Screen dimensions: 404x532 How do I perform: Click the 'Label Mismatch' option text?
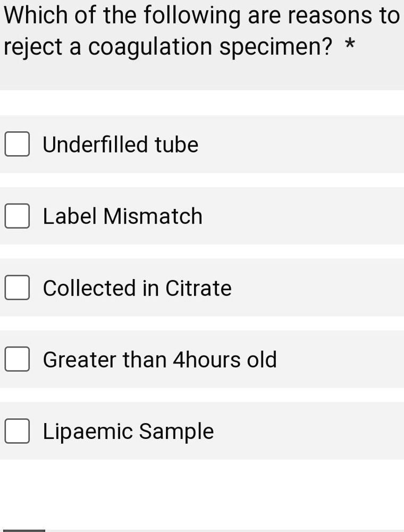[122, 216]
